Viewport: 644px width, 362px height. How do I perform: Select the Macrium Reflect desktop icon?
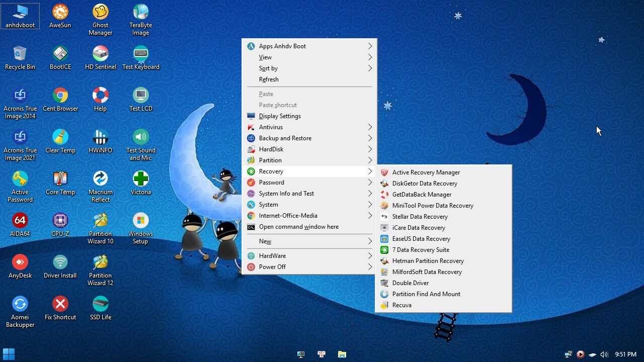coord(100,187)
